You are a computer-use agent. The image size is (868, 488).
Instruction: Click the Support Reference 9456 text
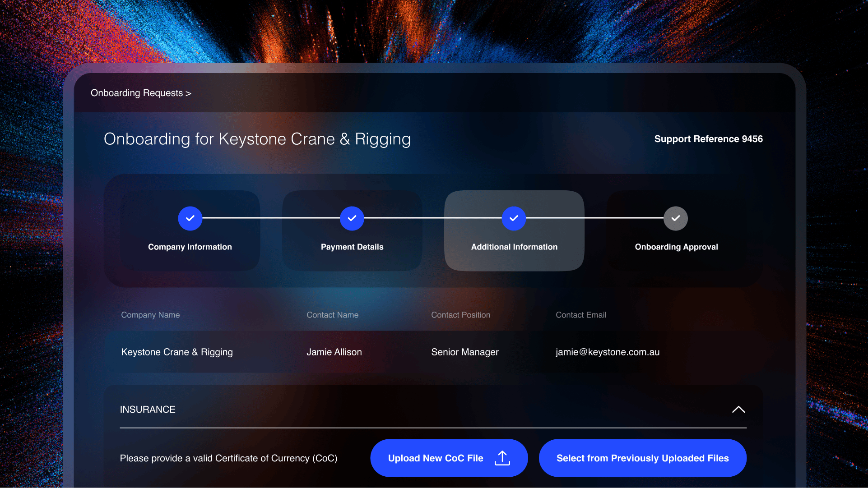708,139
